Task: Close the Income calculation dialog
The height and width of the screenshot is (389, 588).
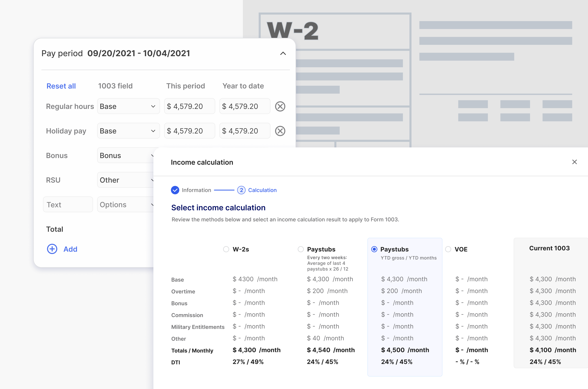Action: tap(574, 162)
